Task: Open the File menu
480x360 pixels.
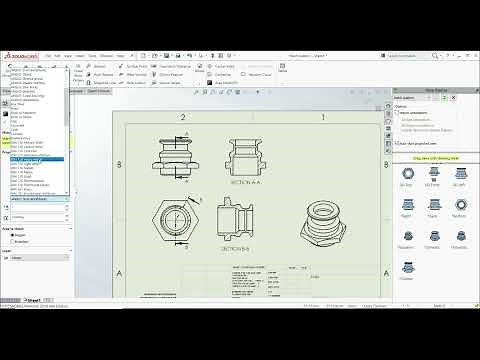Action: tap(48, 56)
